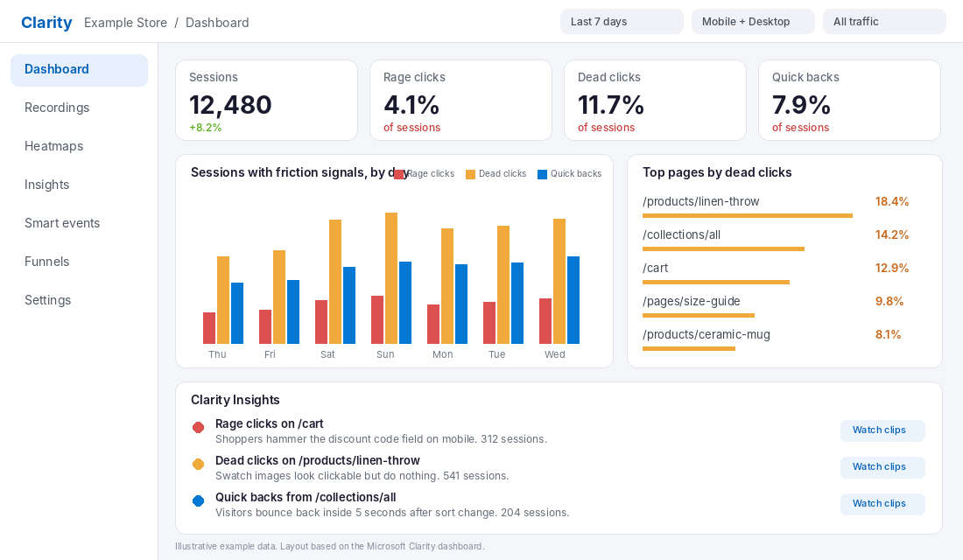
Task: Open the All traffic filter
Action: tap(884, 22)
